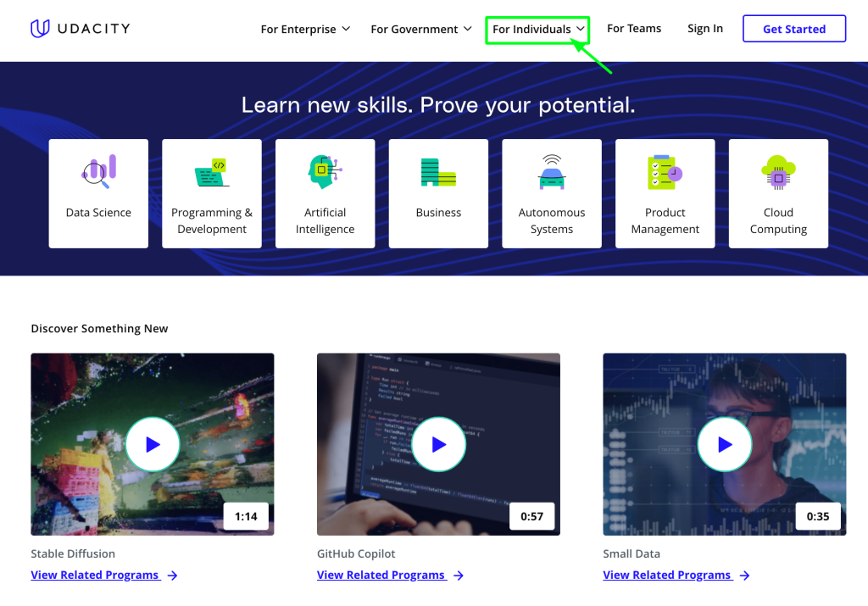The height and width of the screenshot is (606, 868).
Task: Click the Data Science card label
Action: pyautogui.click(x=98, y=213)
